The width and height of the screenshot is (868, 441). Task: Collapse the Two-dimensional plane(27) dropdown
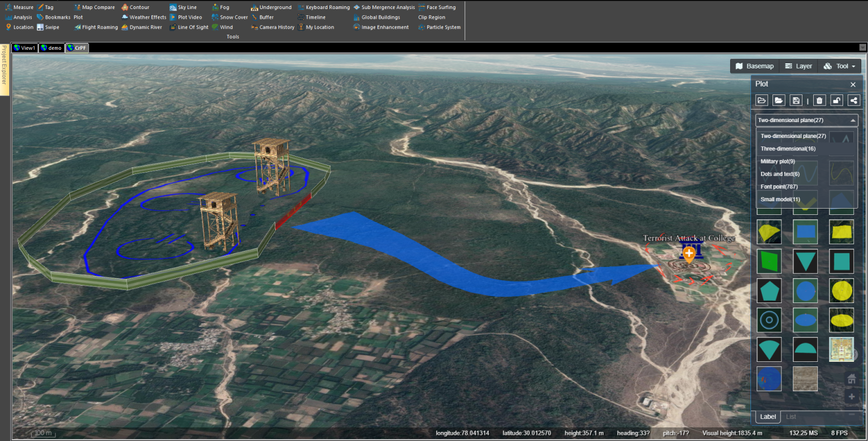(x=852, y=120)
